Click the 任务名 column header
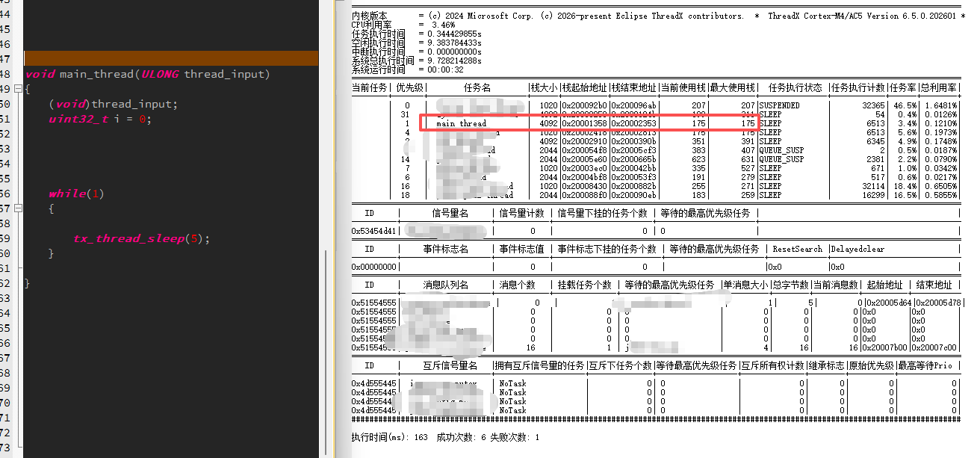980x458 pixels. click(x=477, y=87)
